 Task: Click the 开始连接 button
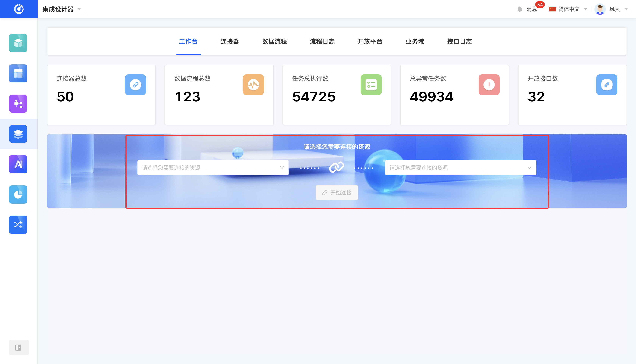(x=337, y=193)
